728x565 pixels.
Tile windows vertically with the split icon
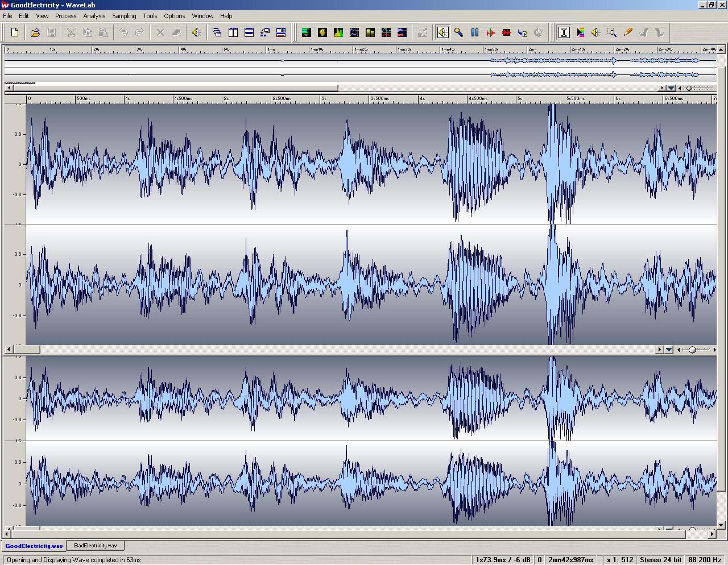pos(233,32)
